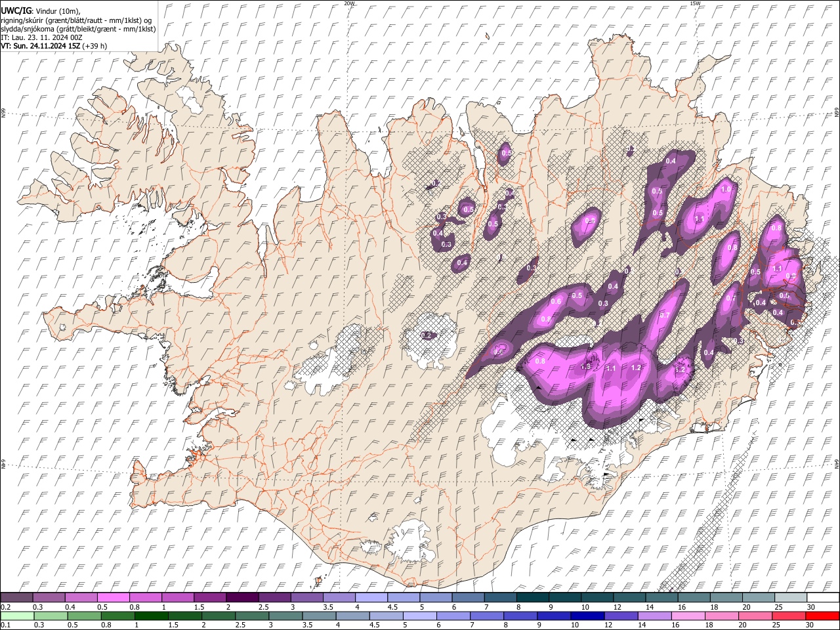The width and height of the screenshot is (840, 630).
Task: Click the pale green 0.1 swatch in lower legend
Action: coord(16,616)
